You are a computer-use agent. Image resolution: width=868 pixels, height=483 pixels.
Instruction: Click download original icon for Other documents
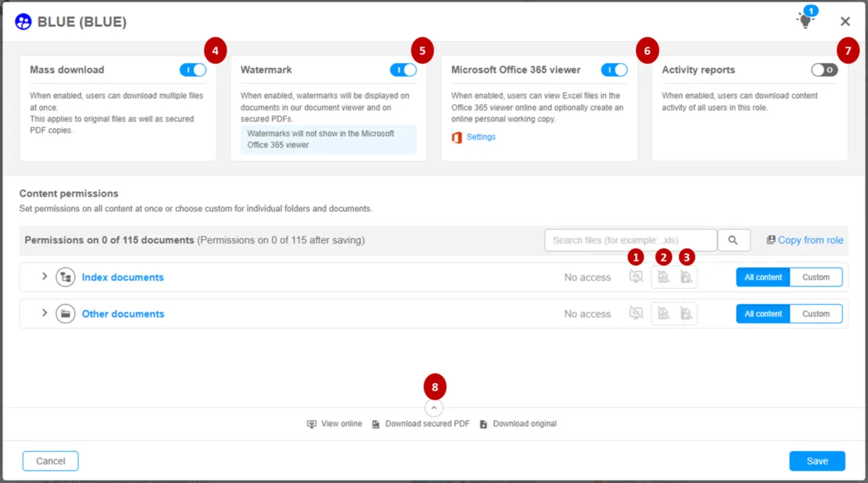tap(686, 313)
